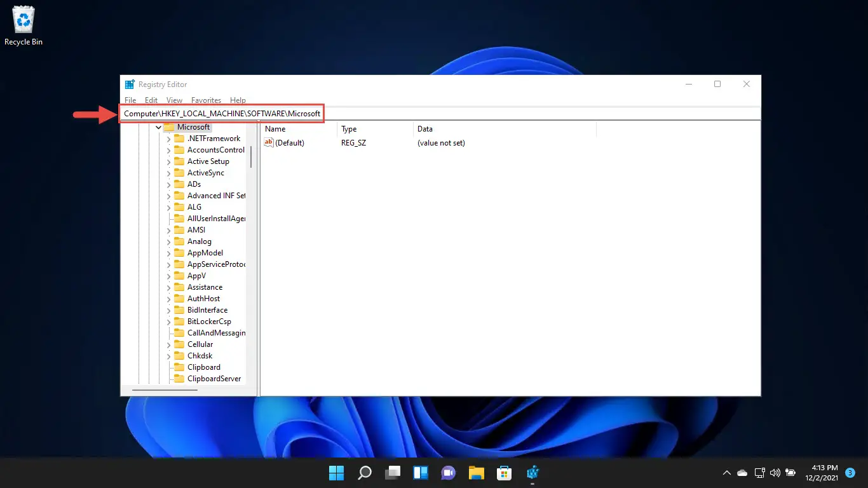Screen dimensions: 868x488
Task: Click the network tray icon
Action: pos(759,473)
